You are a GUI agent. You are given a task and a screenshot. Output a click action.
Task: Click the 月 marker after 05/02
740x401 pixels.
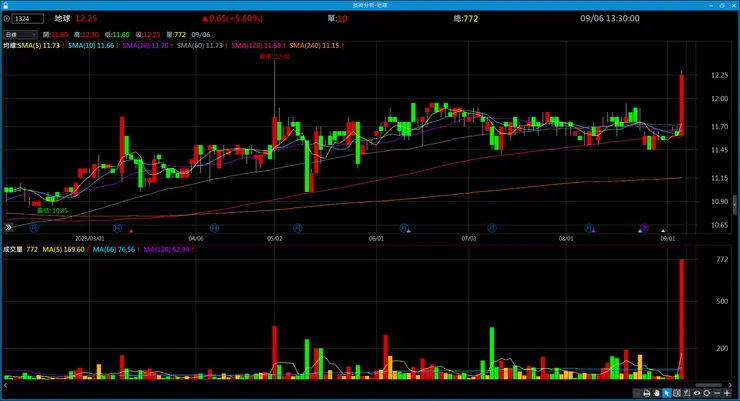tap(298, 228)
